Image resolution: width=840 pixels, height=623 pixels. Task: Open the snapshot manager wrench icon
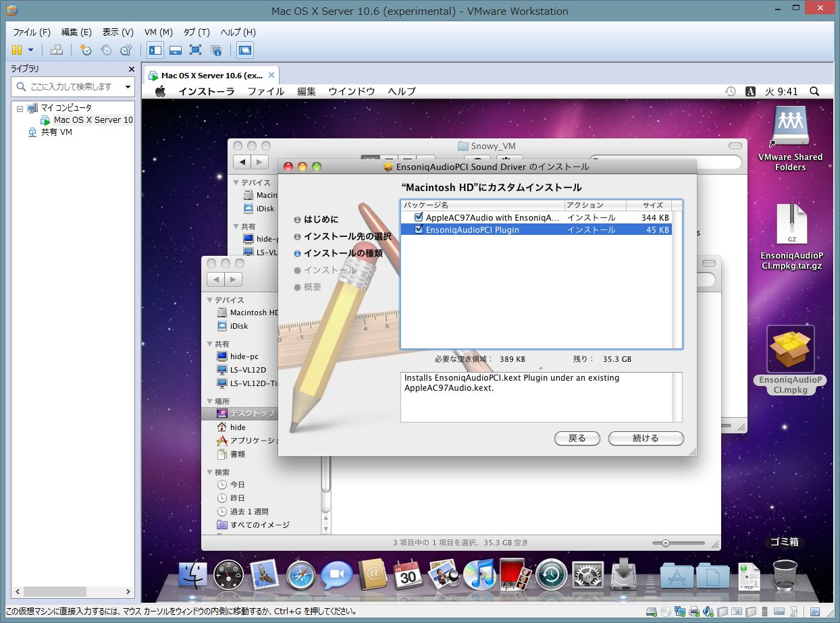coord(126,50)
